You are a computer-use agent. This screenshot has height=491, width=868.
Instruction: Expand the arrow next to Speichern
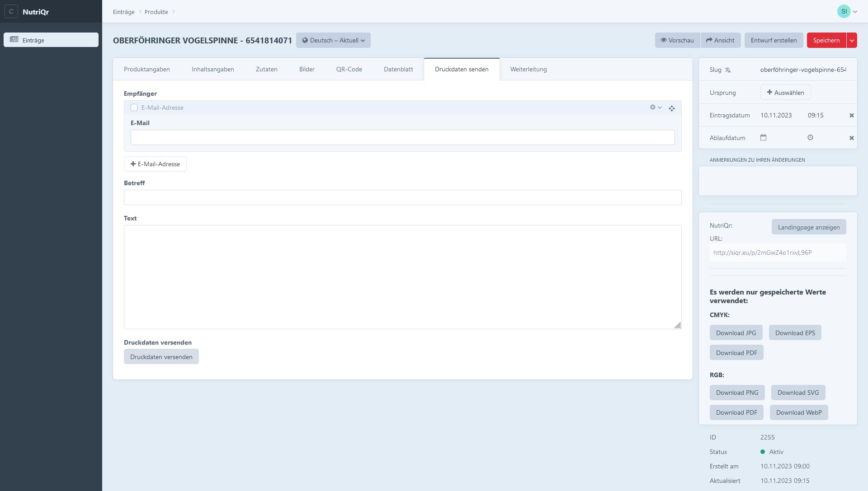point(852,41)
